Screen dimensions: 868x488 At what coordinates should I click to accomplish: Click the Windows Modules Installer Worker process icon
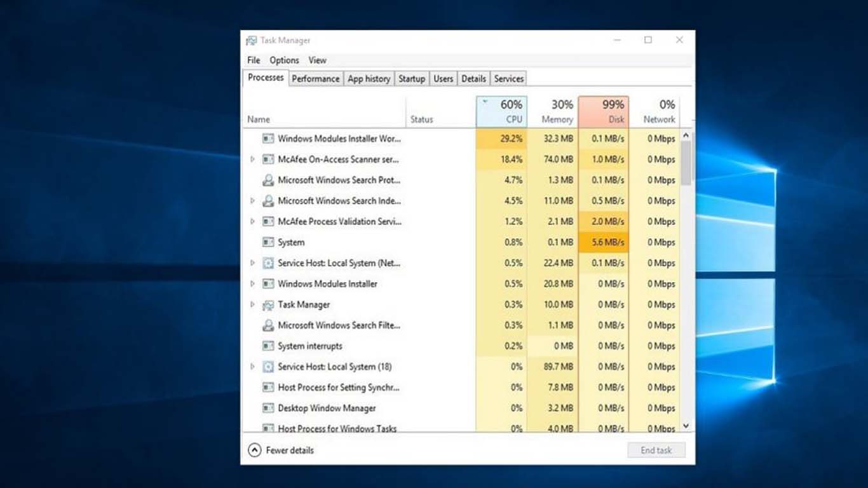(269, 139)
